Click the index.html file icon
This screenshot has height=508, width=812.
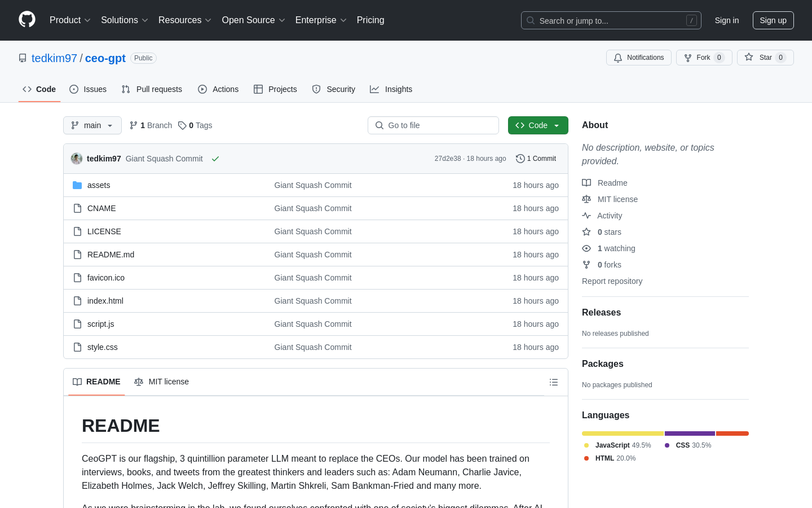[x=77, y=301]
